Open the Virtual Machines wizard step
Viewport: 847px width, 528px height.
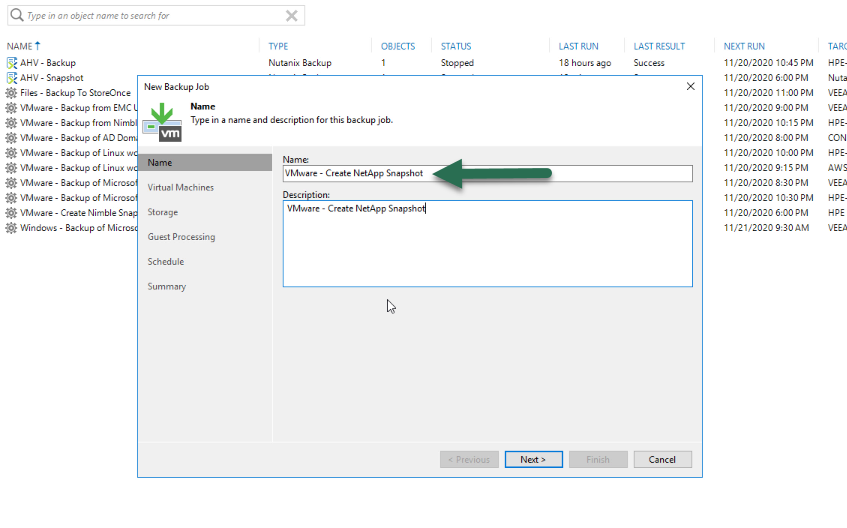(x=180, y=188)
